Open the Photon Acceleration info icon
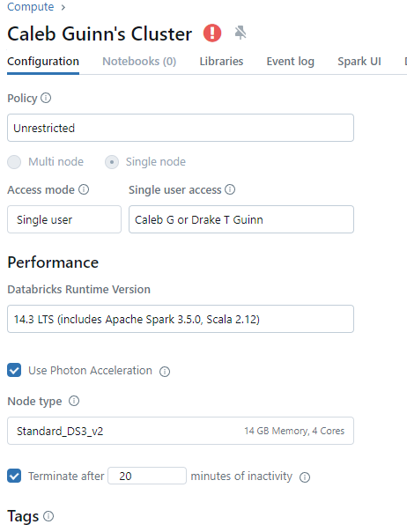 165,372
